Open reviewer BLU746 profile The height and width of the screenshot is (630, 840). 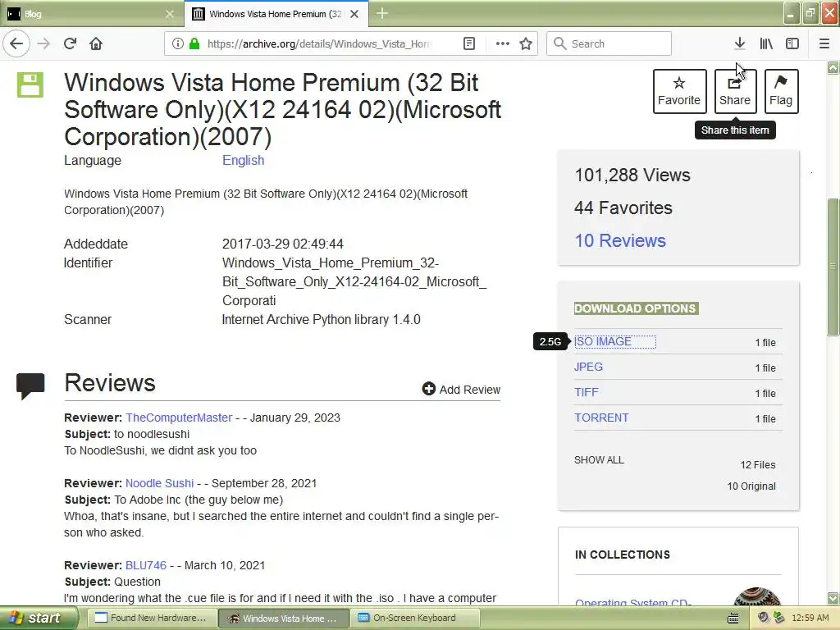coord(146,565)
